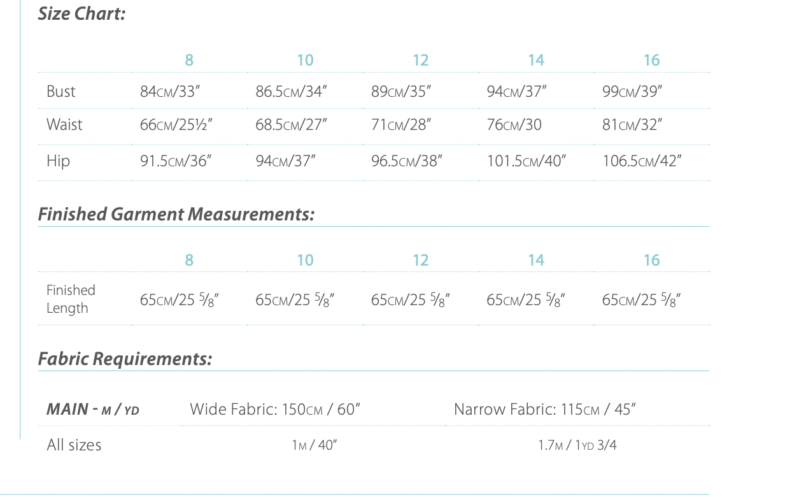Click the "Finished Garment Measurements:" heading
Viewport: 806px width, 502px height.
coord(176,214)
